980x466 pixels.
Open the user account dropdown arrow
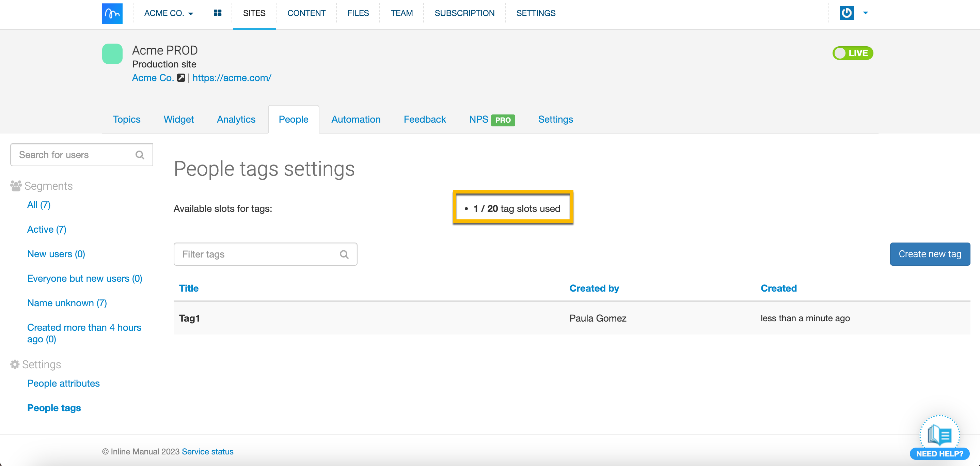[865, 13]
